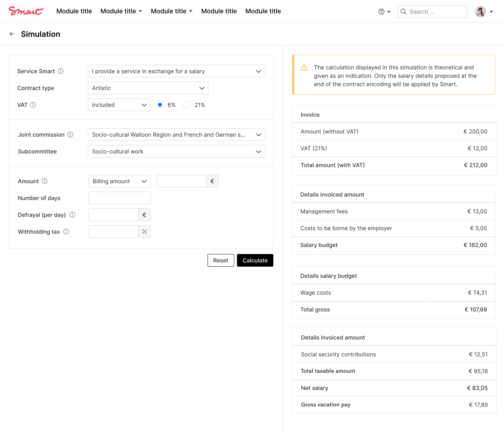Expand the second Module title menu
Screen dimensions: 504x432
121,11
